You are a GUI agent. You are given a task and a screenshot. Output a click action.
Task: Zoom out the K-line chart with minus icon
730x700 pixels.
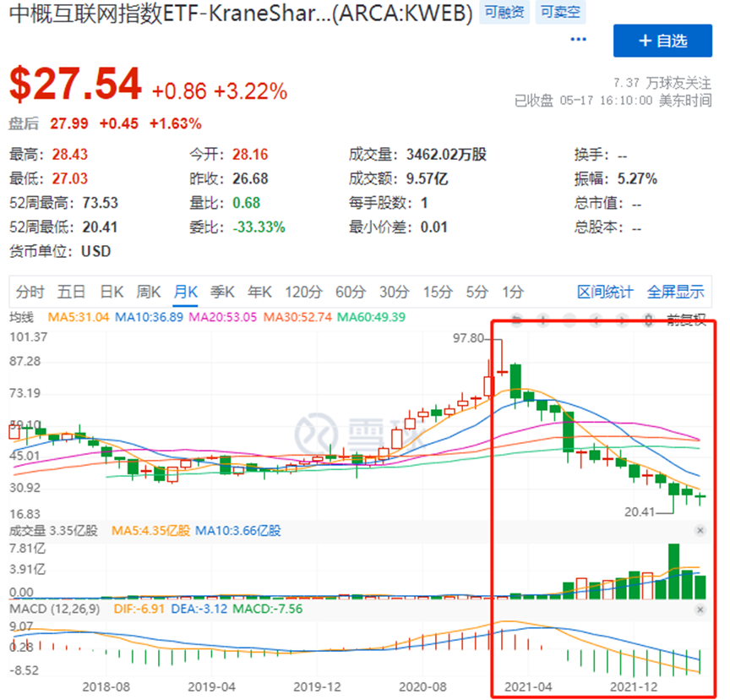569,320
